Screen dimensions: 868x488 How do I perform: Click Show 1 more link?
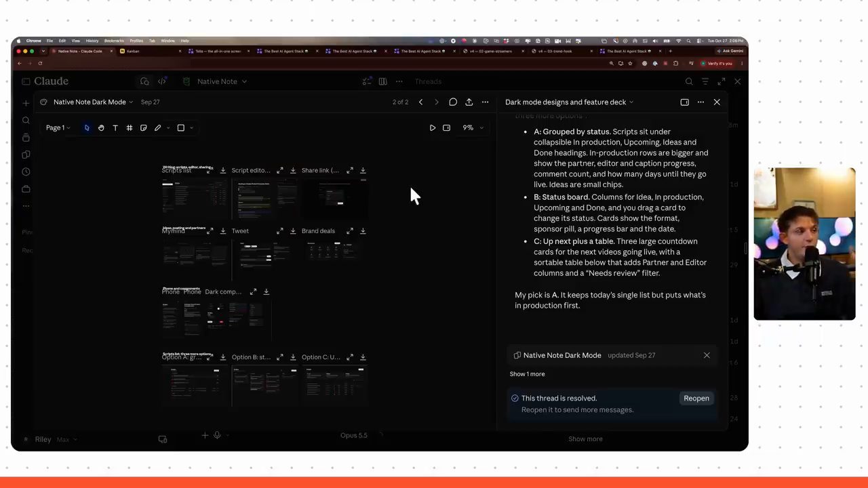click(x=527, y=374)
